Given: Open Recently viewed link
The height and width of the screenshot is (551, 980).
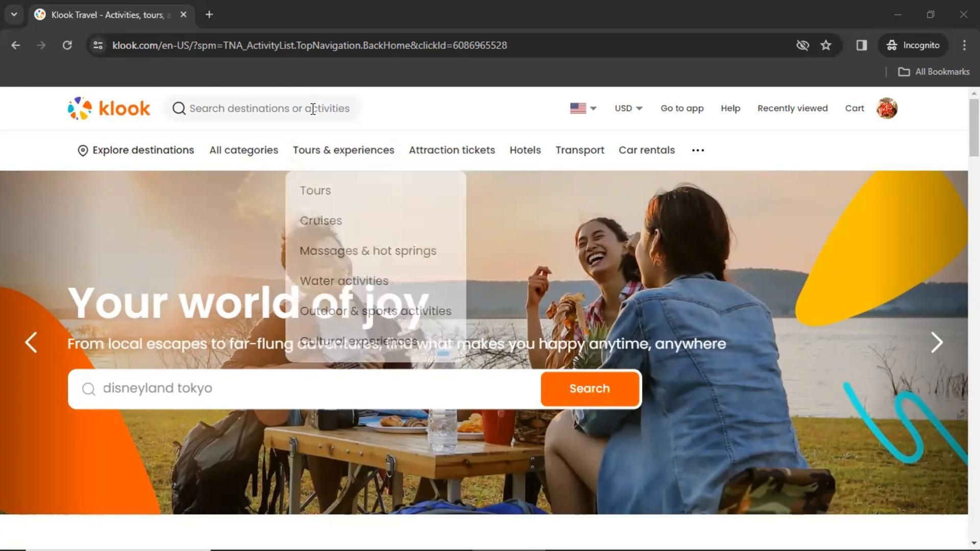Looking at the screenshot, I should pos(792,108).
